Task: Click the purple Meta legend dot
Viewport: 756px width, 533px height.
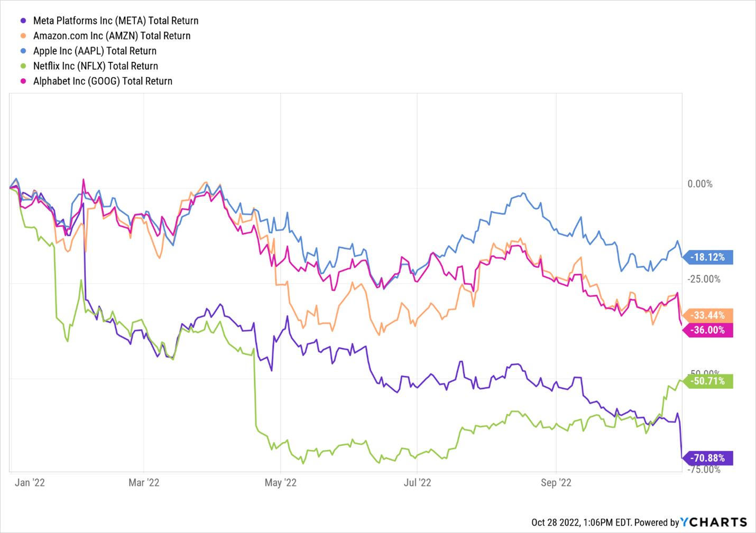Action: [x=23, y=21]
